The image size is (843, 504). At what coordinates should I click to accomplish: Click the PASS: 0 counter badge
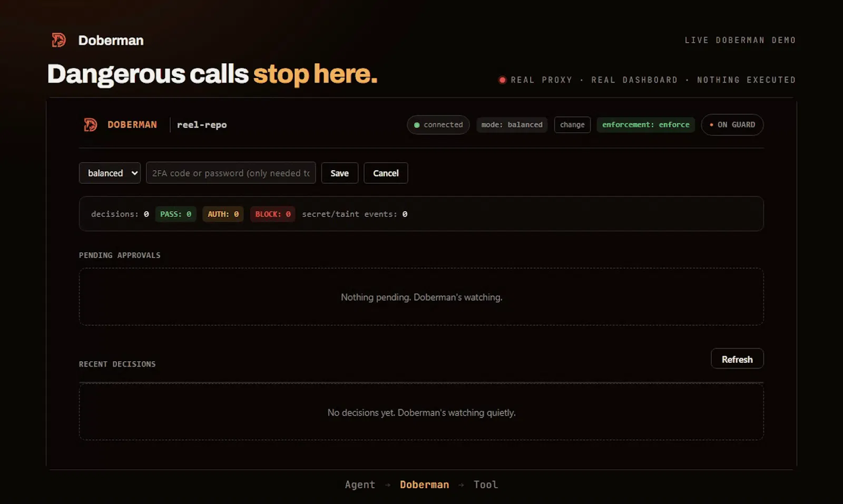point(175,214)
